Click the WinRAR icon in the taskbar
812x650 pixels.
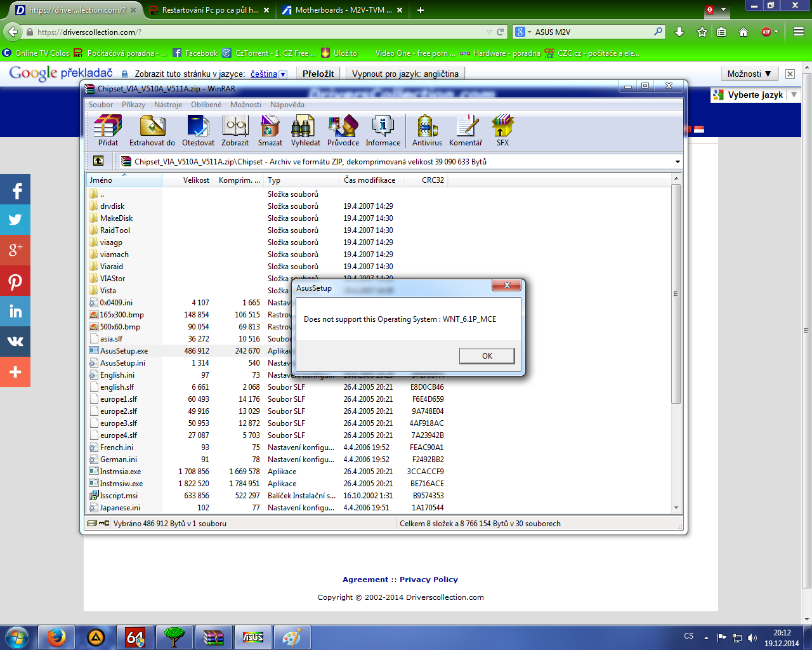pyautogui.click(x=214, y=637)
